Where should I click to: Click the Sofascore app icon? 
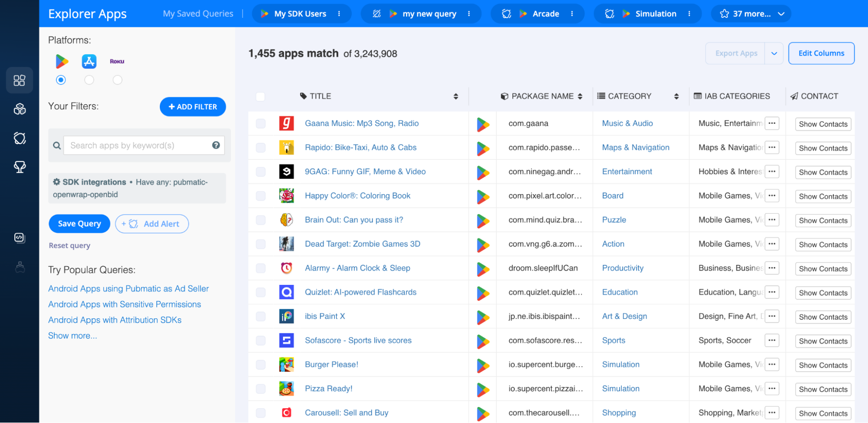point(287,340)
